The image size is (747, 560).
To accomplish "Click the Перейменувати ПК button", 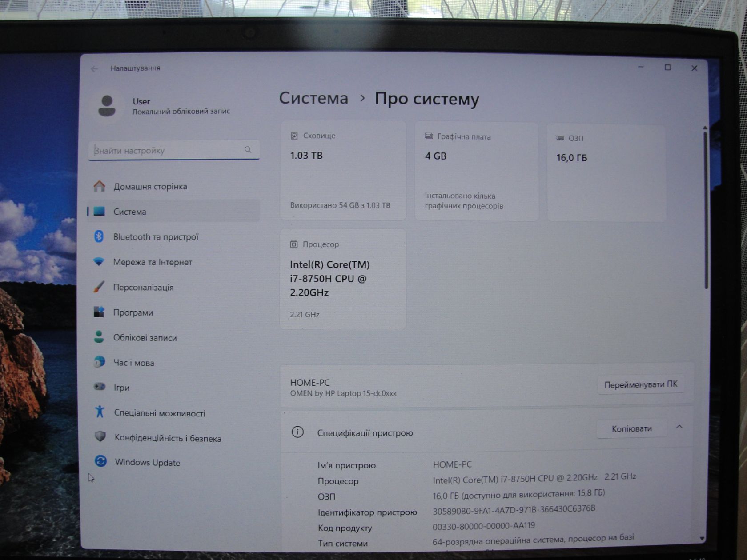I will 640,384.
